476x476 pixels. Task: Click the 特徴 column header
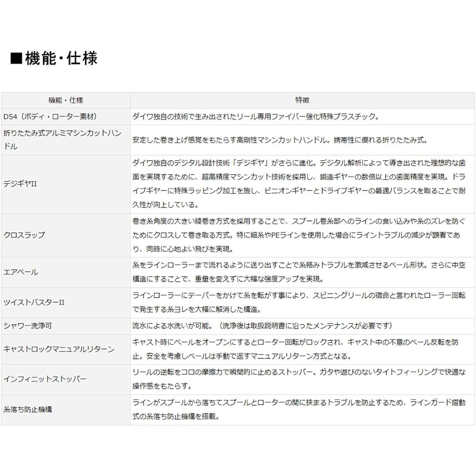pos(302,100)
